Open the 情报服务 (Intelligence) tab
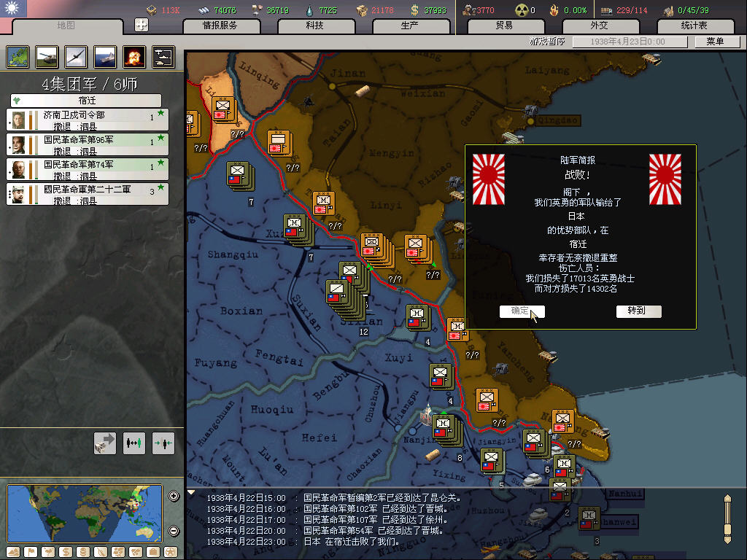This screenshot has width=747, height=560. pyautogui.click(x=220, y=26)
